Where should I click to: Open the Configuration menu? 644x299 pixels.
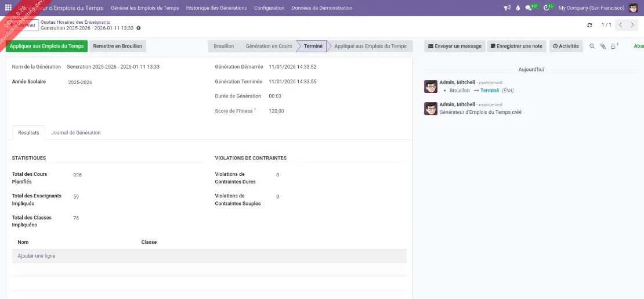269,8
